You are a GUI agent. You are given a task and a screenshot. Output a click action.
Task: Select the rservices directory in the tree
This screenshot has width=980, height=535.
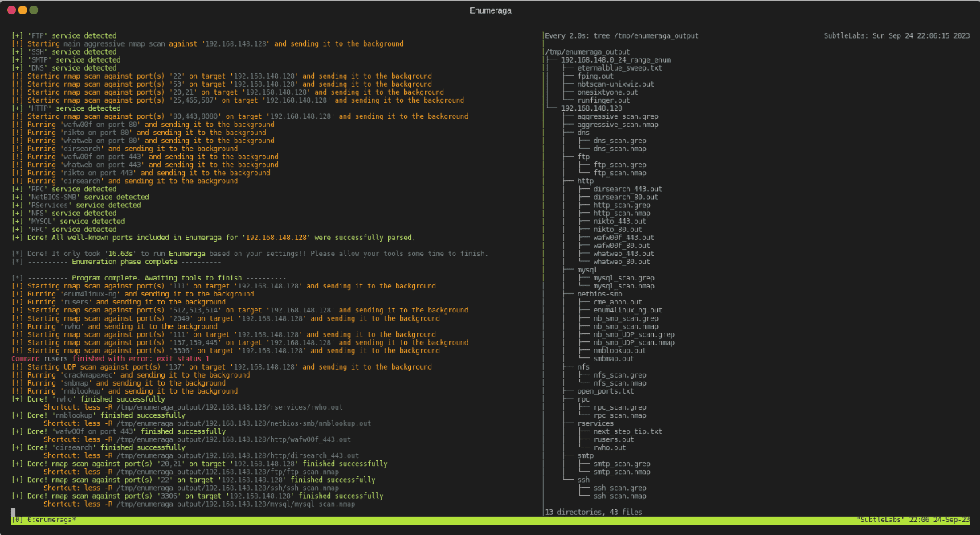tap(594, 423)
